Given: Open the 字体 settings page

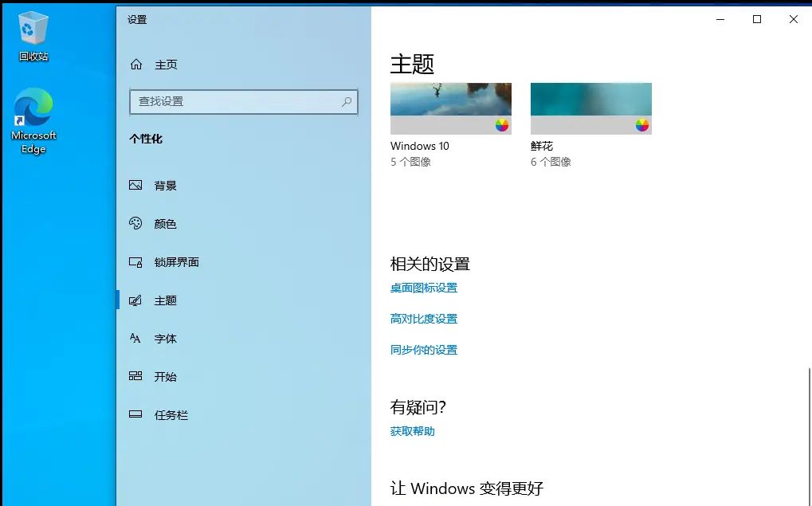Looking at the screenshot, I should pyautogui.click(x=165, y=339).
